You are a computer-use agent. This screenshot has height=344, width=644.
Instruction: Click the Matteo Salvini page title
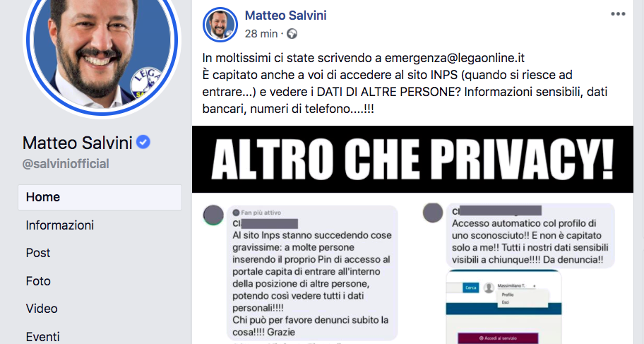point(77,143)
